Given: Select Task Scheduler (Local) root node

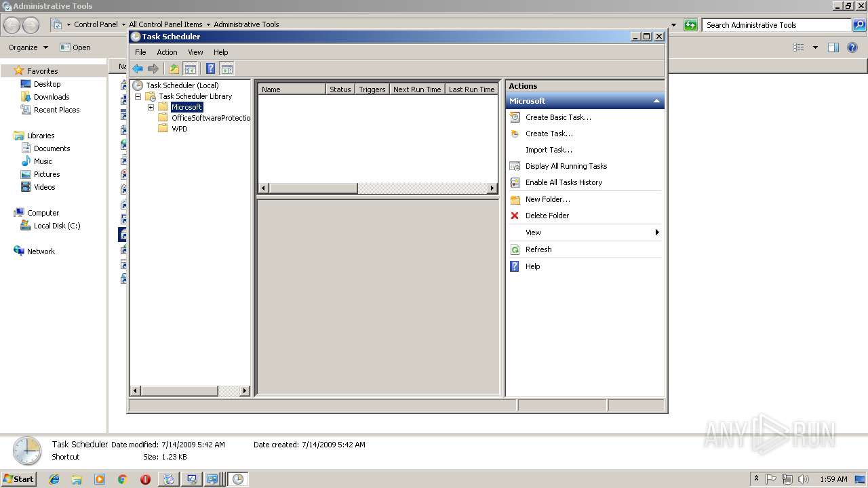Looking at the screenshot, I should tap(182, 85).
